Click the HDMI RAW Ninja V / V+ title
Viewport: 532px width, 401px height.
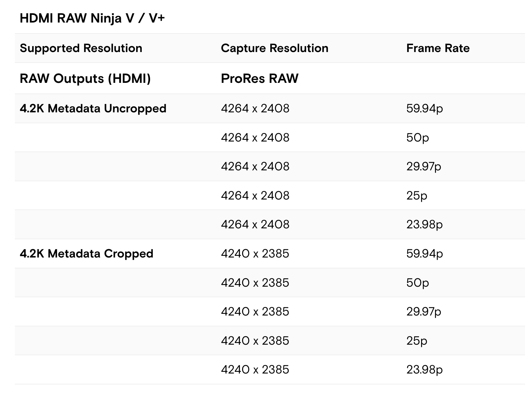tap(92, 18)
